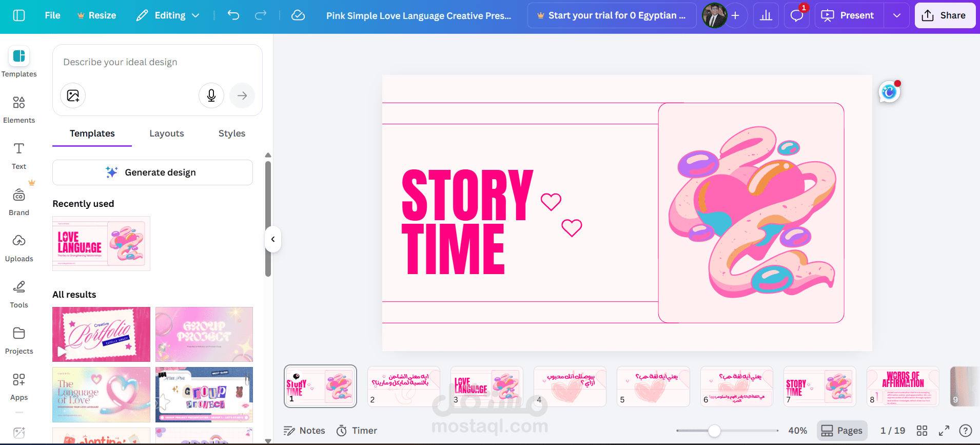This screenshot has width=980, height=445.
Task: Open the magic media sidebar icon
Action: 19,432
